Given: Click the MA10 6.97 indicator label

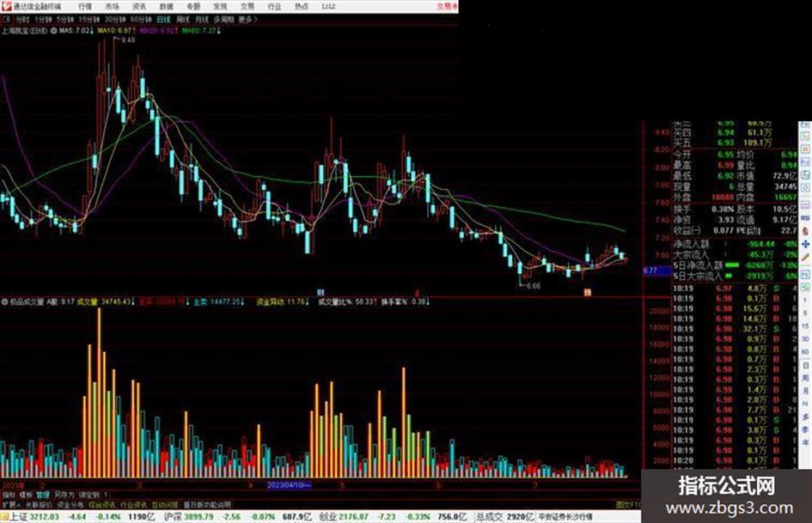Looking at the screenshot, I should 115,31.
